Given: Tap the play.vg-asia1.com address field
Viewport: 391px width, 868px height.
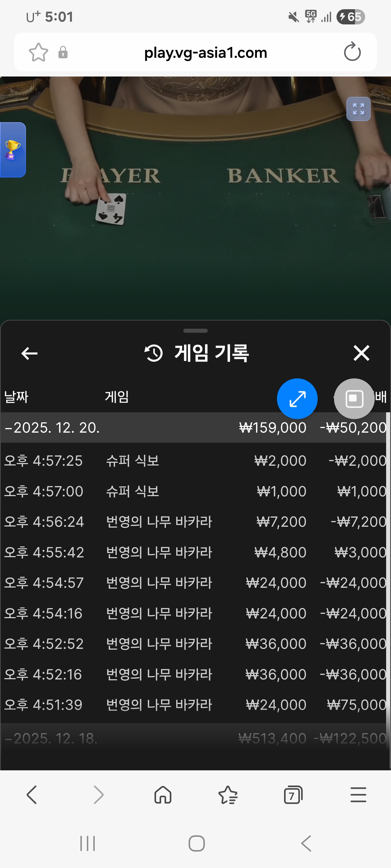Looking at the screenshot, I should point(206,53).
